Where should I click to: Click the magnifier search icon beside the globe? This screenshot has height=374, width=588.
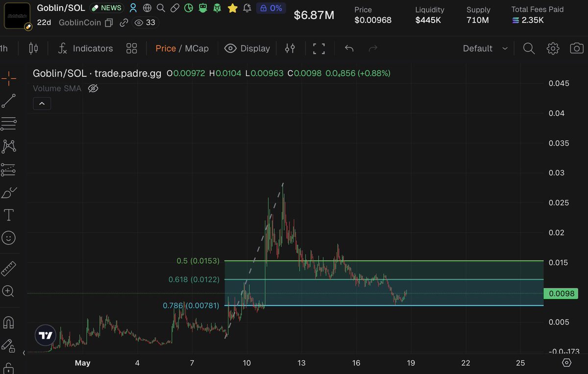pyautogui.click(x=161, y=8)
